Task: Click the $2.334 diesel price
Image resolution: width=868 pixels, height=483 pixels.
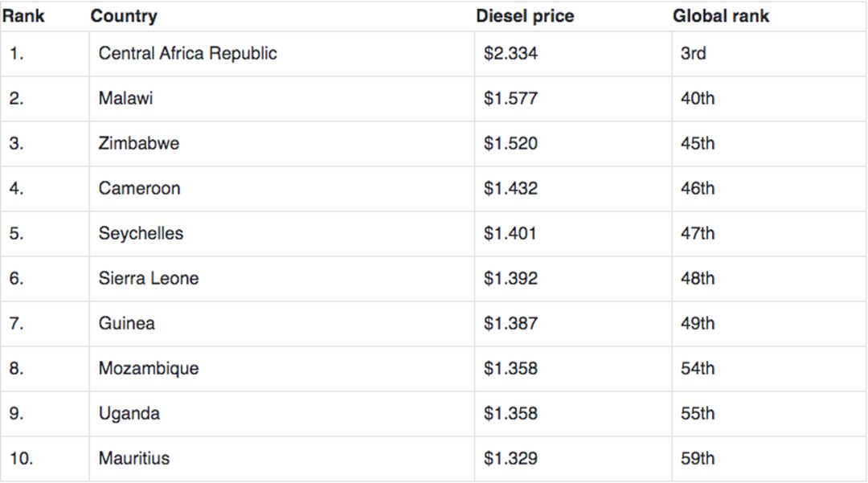Action: (510, 53)
